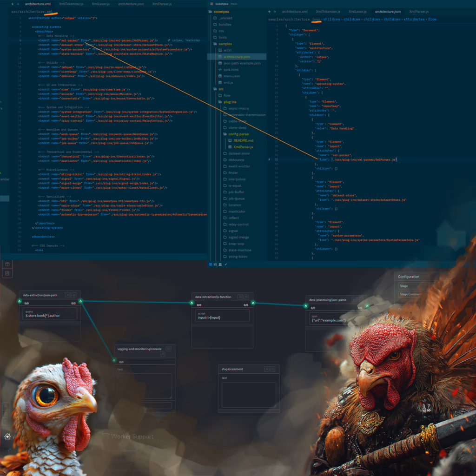Click the text area in stage/comment node
The width and height of the screenshot is (476, 476).
point(248,395)
